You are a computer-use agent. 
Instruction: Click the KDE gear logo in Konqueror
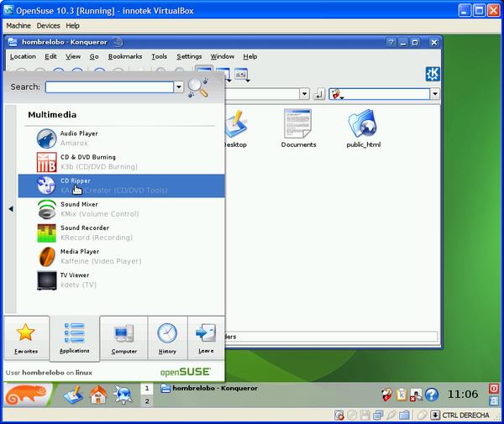pos(433,74)
